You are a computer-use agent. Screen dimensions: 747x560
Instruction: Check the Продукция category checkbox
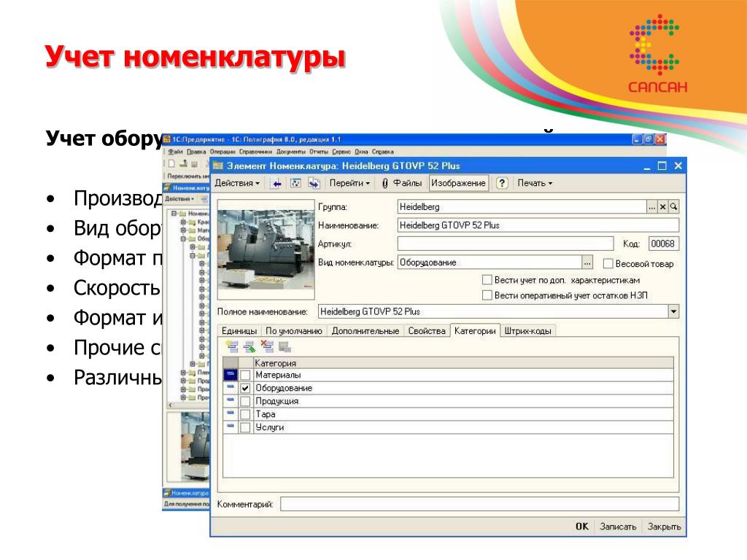tap(245, 401)
